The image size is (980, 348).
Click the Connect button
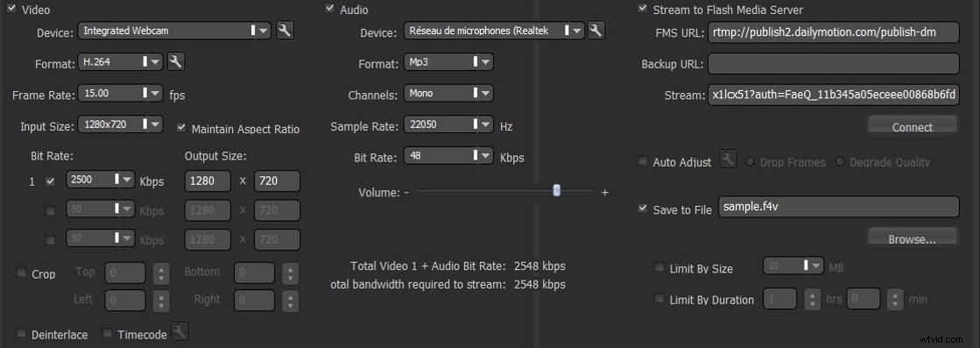pos(913,124)
